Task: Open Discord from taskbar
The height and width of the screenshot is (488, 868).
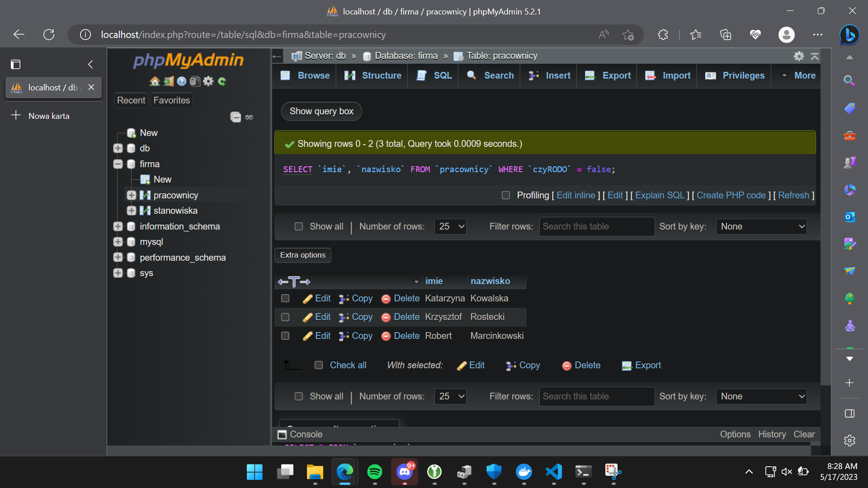Action: [404, 472]
